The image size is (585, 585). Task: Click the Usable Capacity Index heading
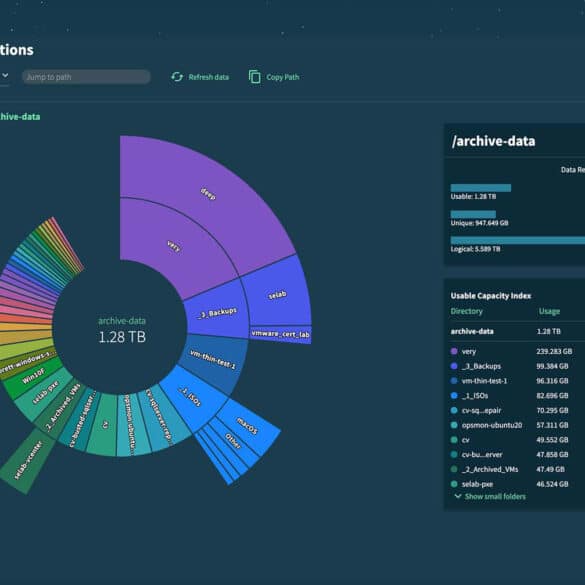(x=491, y=296)
